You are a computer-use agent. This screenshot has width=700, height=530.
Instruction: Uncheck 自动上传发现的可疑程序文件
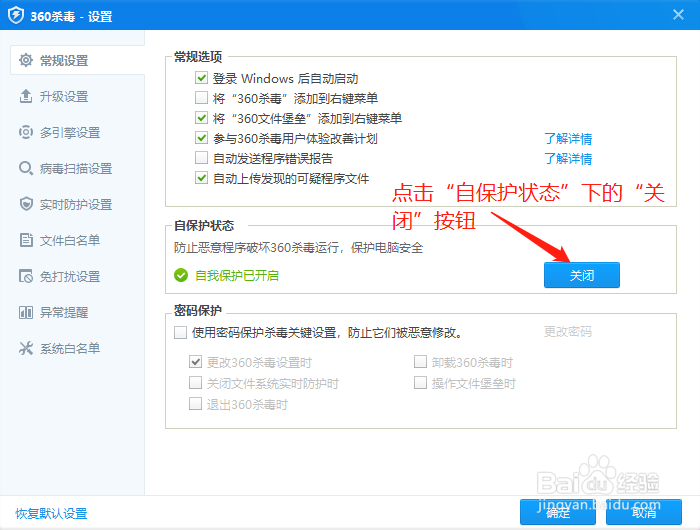coord(201,178)
